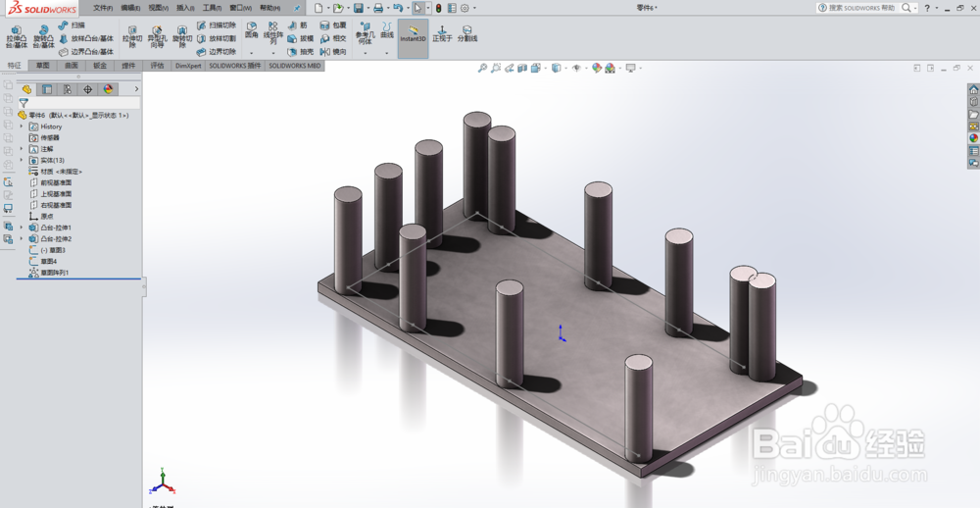
Task: Toggle the Instant3D button
Action: [414, 38]
